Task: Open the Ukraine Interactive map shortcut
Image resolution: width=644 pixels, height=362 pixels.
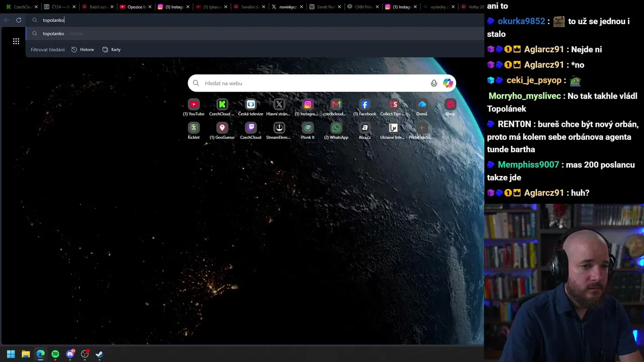Action: click(x=393, y=131)
